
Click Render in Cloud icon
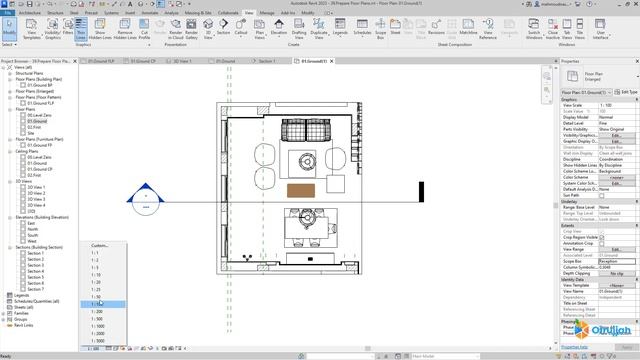(x=176, y=29)
